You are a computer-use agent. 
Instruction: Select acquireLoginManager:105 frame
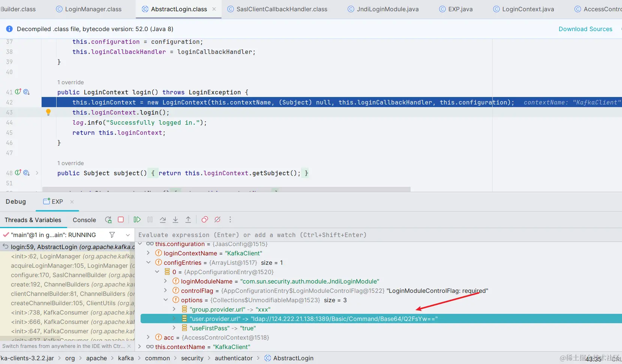tap(67, 266)
